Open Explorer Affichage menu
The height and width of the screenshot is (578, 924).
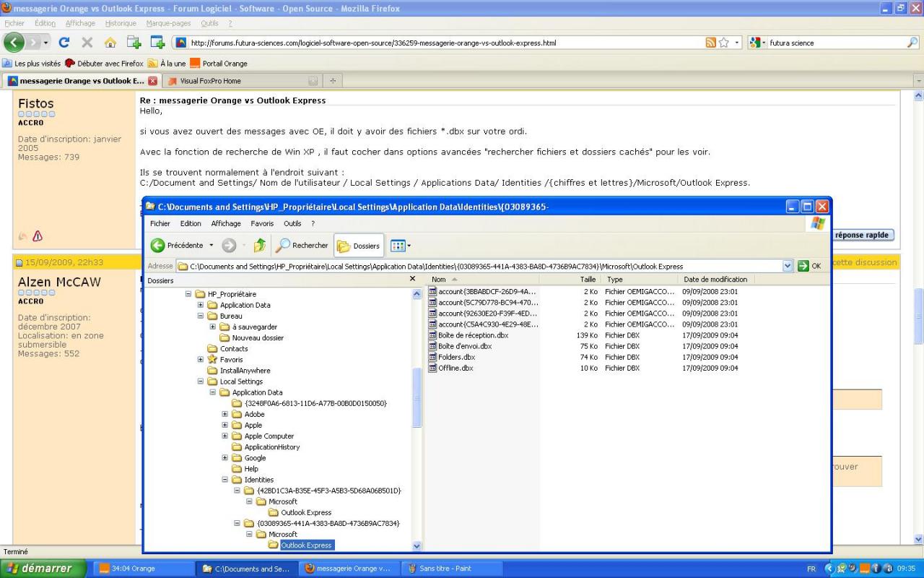point(226,223)
